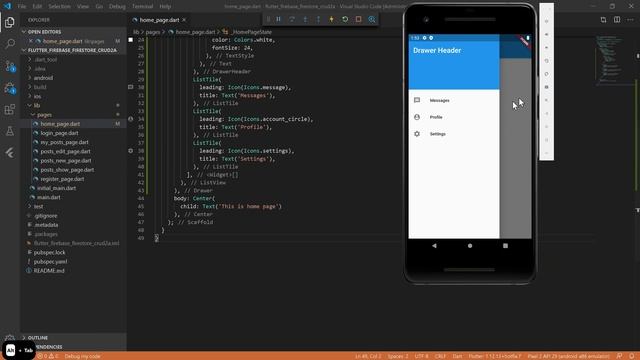Close the home_page.dart editor tab

click(184, 20)
